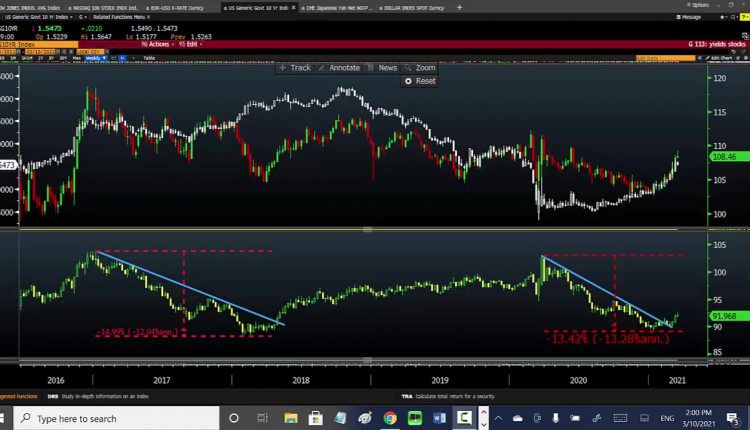
Task: Open TRA calculate total return
Action: (448, 396)
